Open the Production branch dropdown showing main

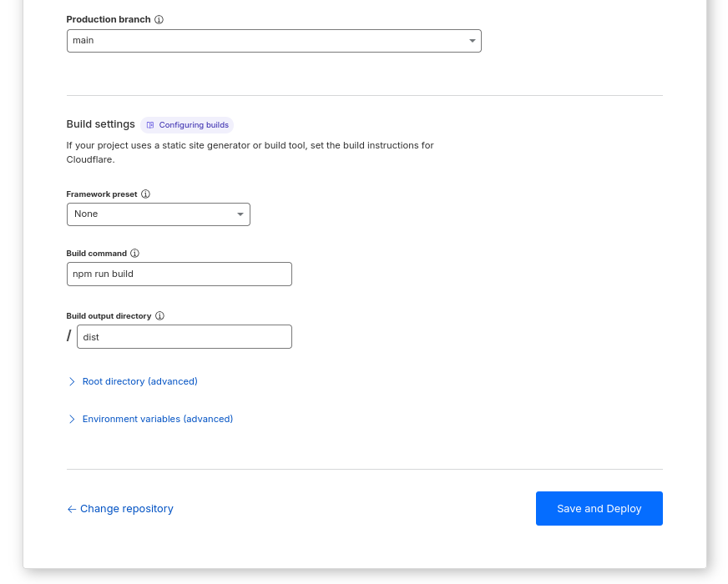274,41
